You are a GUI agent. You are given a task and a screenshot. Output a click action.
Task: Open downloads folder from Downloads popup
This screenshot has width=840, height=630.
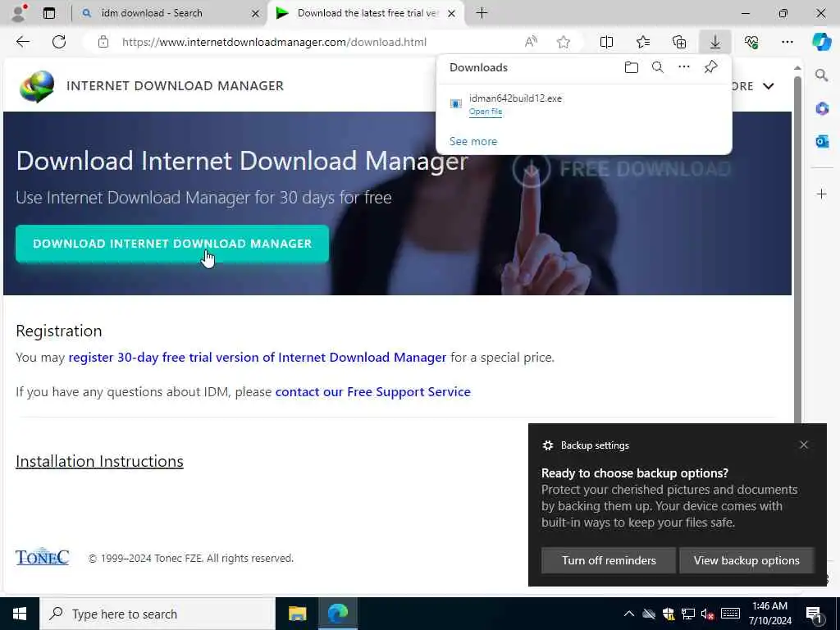point(631,67)
